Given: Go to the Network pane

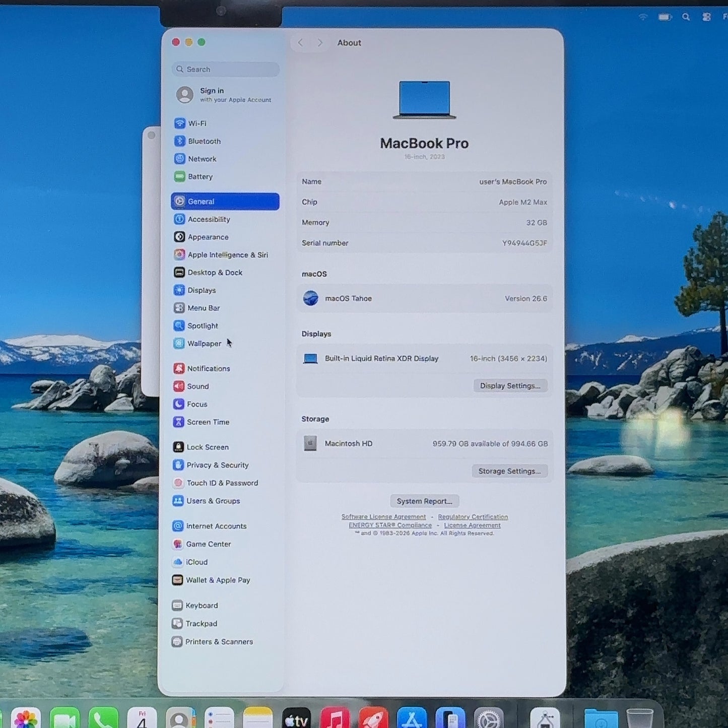Looking at the screenshot, I should pyautogui.click(x=225, y=159).
